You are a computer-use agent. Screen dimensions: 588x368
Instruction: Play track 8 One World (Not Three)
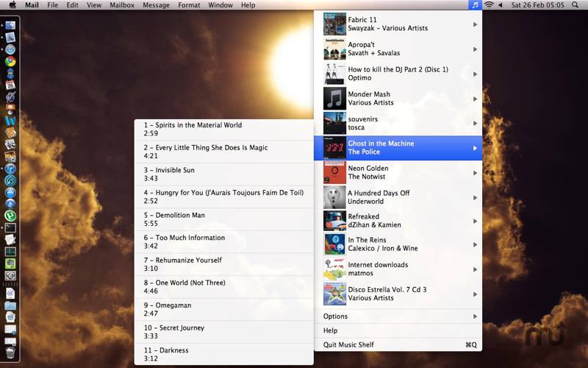coord(224,287)
